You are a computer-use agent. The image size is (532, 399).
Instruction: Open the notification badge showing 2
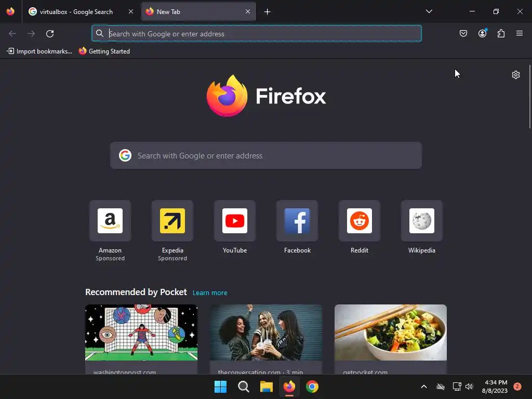(517, 387)
